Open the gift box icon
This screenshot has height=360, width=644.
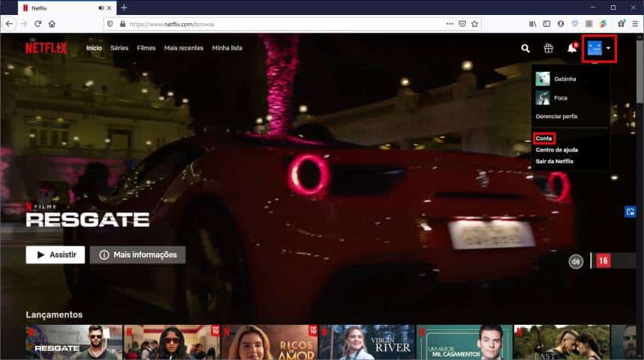coord(548,49)
